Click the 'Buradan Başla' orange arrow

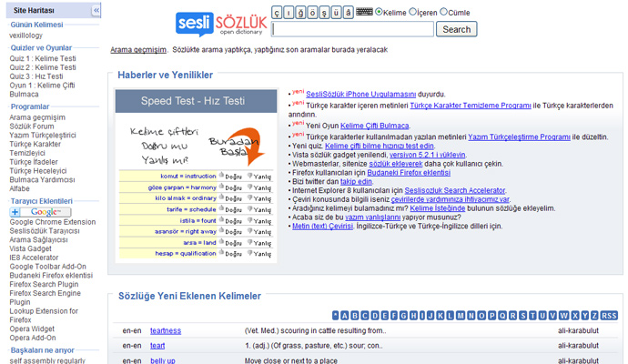(237, 147)
